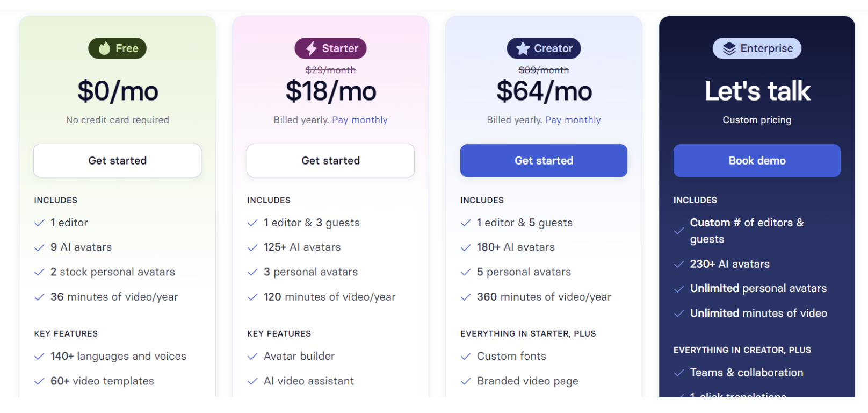The height and width of the screenshot is (413, 868).
Task: Click checkmark beside 360 minutes of video/year
Action: point(466,297)
